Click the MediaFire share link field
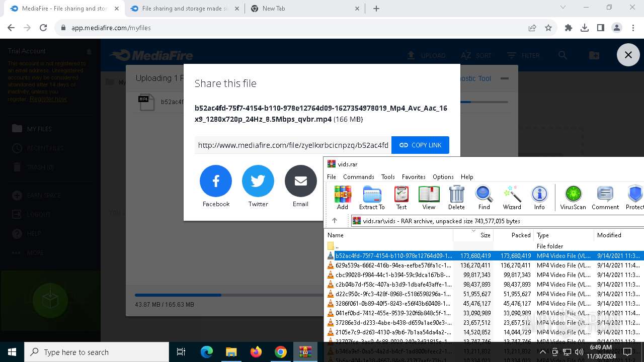The height and width of the screenshot is (362, 644). click(x=293, y=145)
